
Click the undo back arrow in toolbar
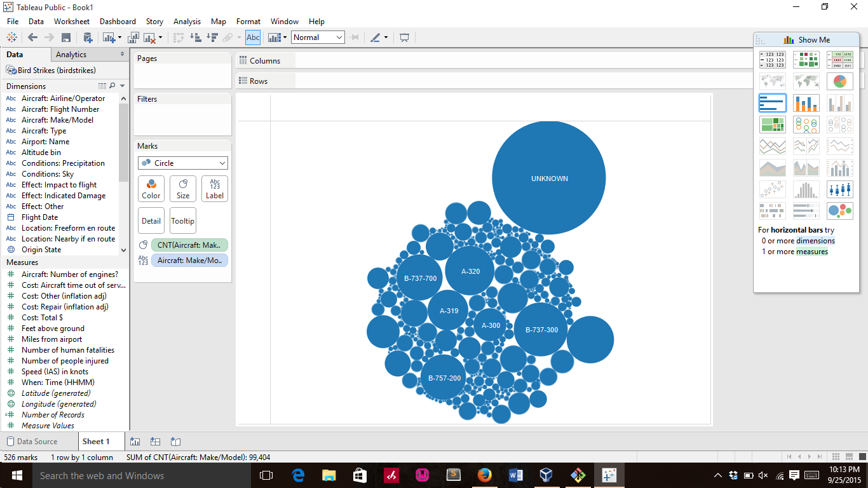pyautogui.click(x=32, y=37)
